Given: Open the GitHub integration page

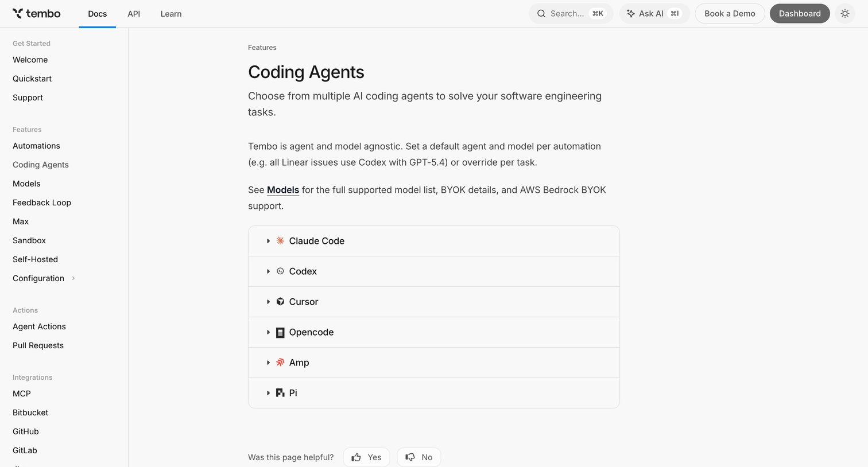Looking at the screenshot, I should [26, 431].
